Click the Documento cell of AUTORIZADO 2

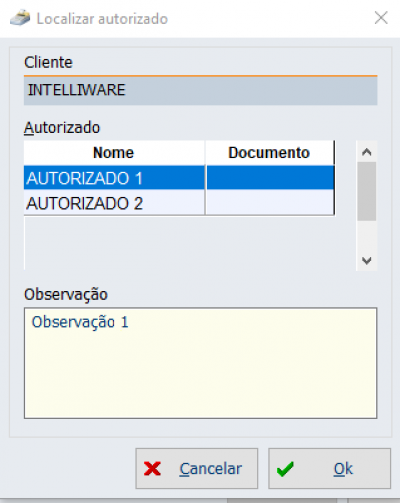270,203
